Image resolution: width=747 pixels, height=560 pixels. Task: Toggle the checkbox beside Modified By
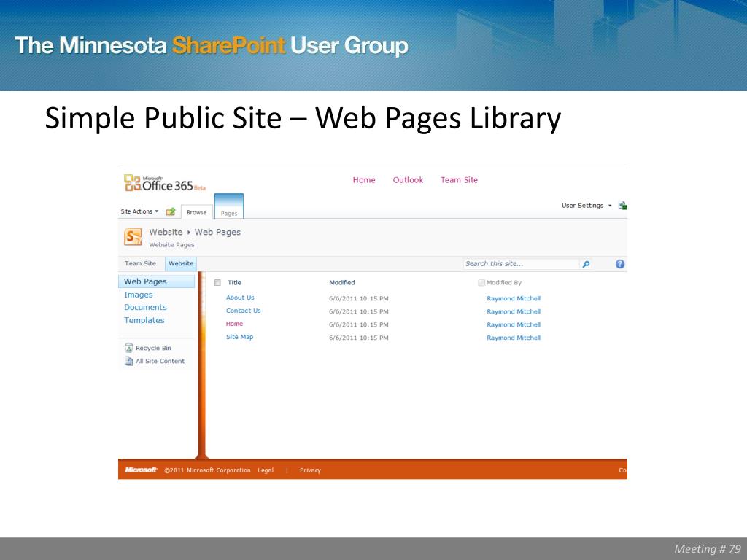(481, 283)
